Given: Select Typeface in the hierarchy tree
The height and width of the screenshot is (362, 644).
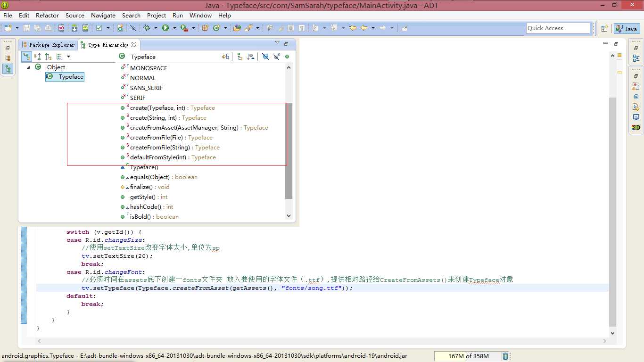Looking at the screenshot, I should click(x=65, y=77).
